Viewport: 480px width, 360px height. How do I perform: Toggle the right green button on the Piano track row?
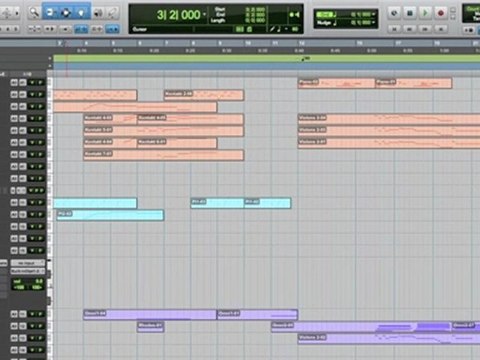(40, 83)
